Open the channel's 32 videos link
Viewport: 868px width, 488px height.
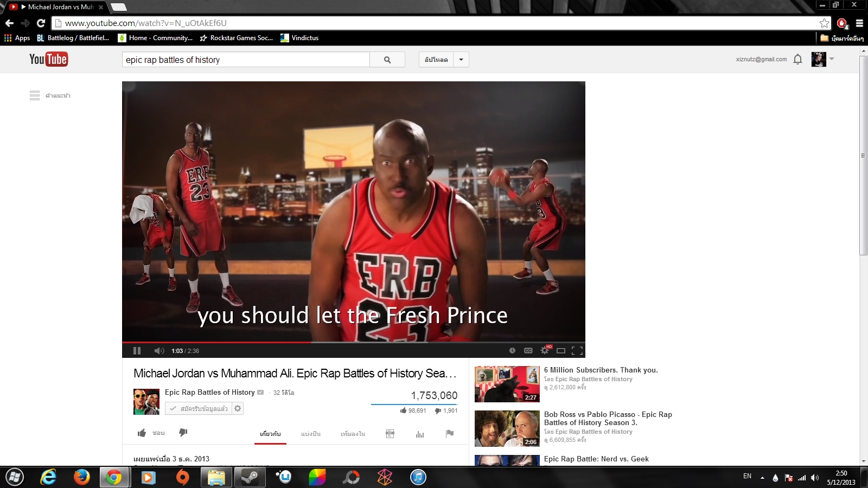point(284,393)
